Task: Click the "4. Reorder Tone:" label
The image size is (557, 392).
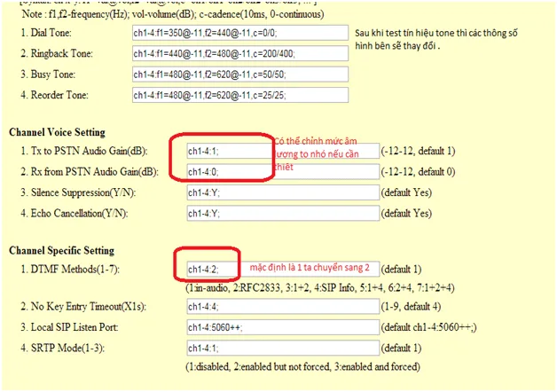Action: pos(55,95)
